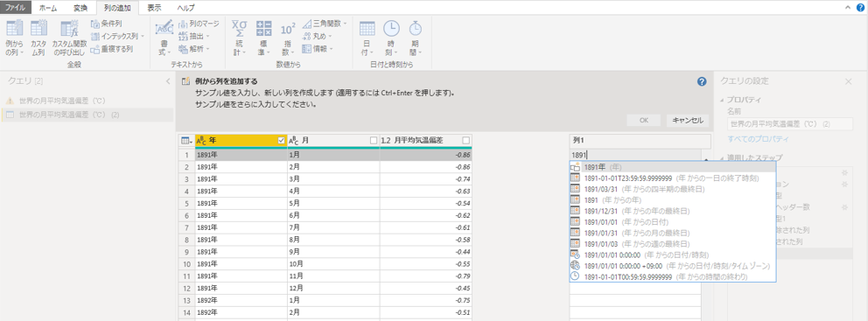Viewport: 868px width, 321px height.
Task: Click 列のマージ ribbon item
Action: pos(199,24)
